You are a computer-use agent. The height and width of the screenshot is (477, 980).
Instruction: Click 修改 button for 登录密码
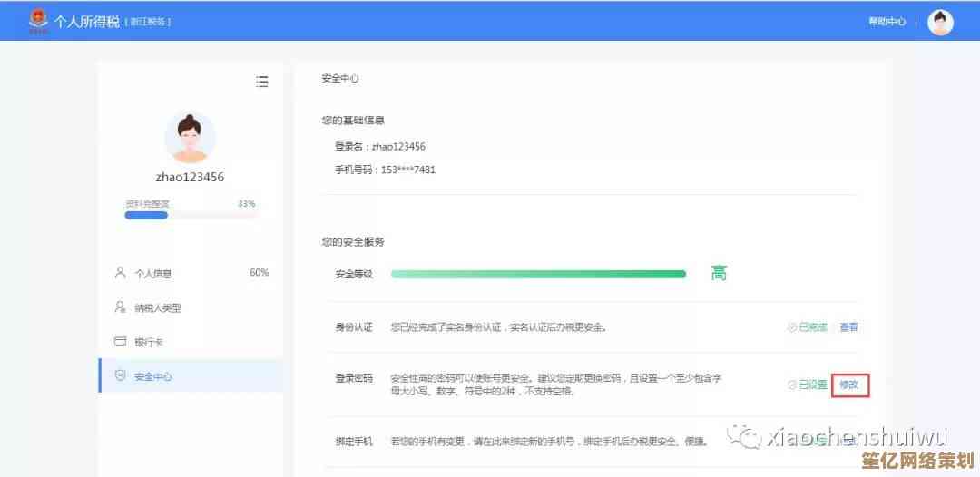click(849, 385)
